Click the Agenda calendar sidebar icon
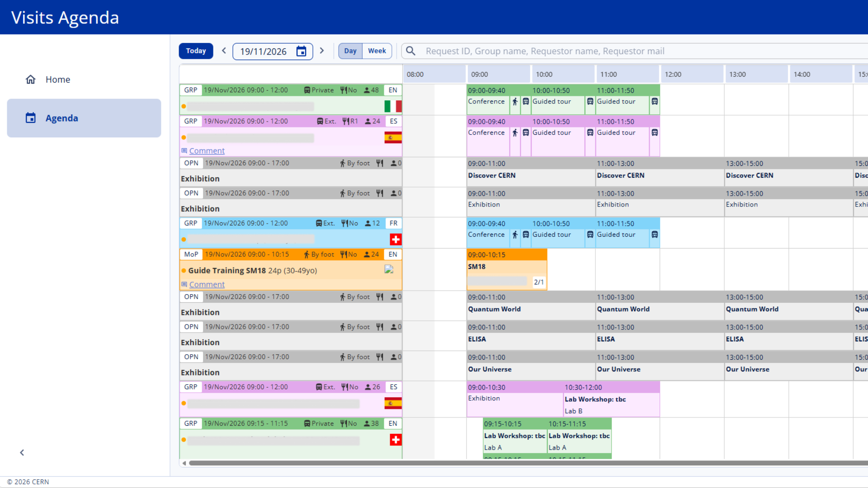Screen dimensions: 868x488 click(x=30, y=118)
